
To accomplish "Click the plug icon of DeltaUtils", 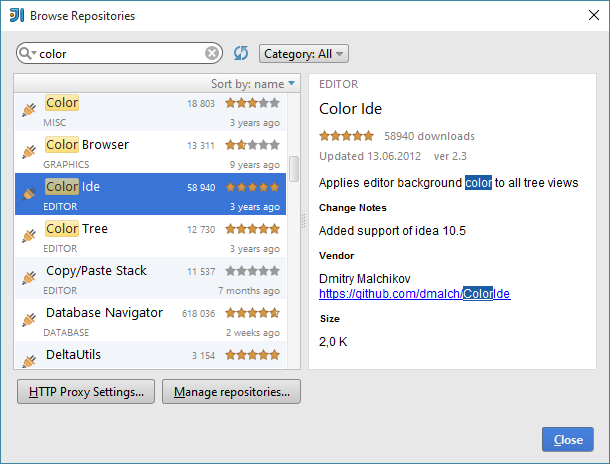I will pyautogui.click(x=29, y=361).
